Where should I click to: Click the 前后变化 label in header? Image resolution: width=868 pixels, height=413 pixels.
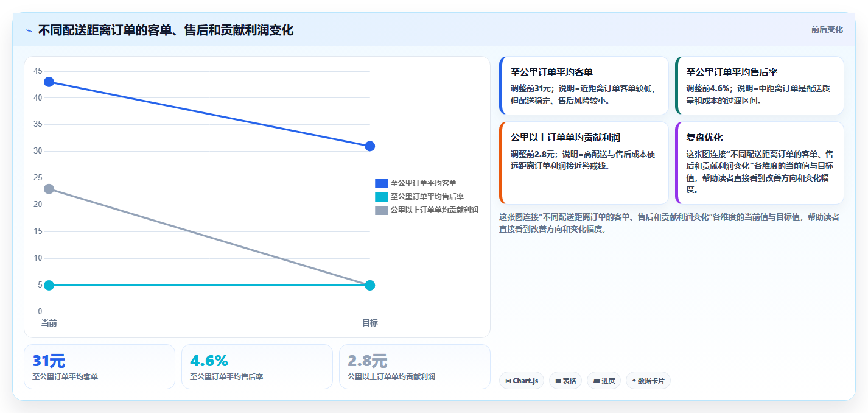click(x=827, y=29)
